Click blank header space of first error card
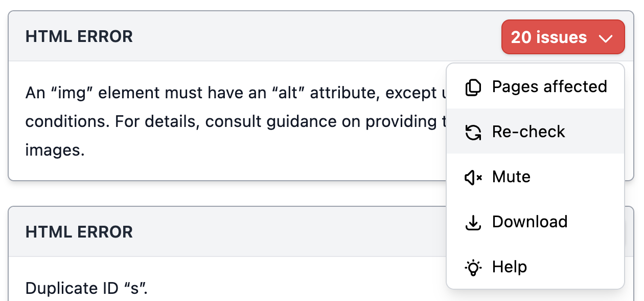644x301 pixels. click(x=317, y=36)
